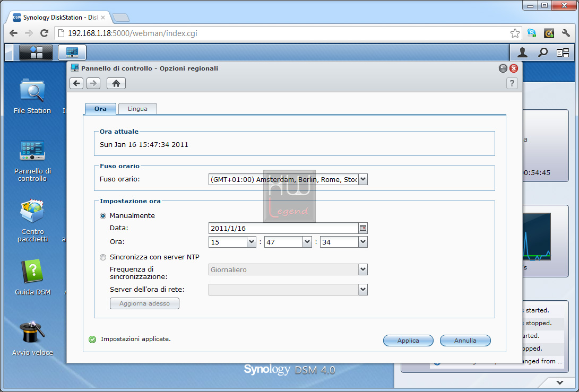
Task: Click the Impostazioni applicate status message
Action: point(135,339)
